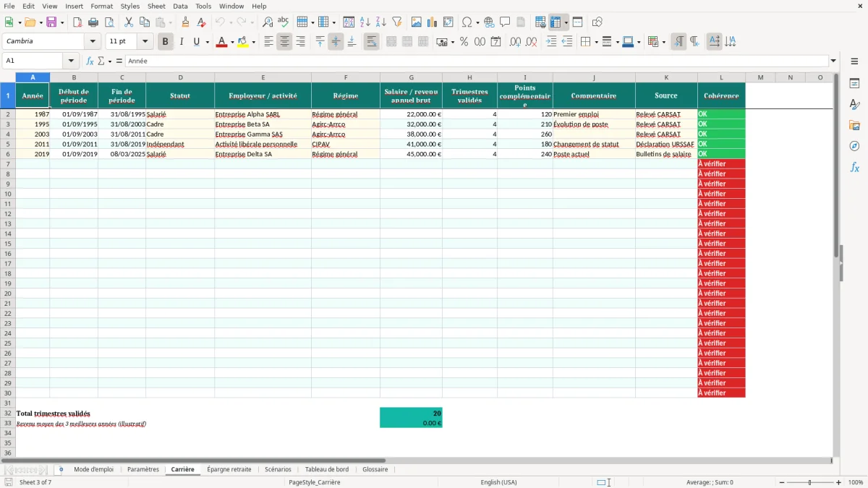Toggle Wrap Text button
The image size is (868, 488).
pyautogui.click(x=371, y=42)
